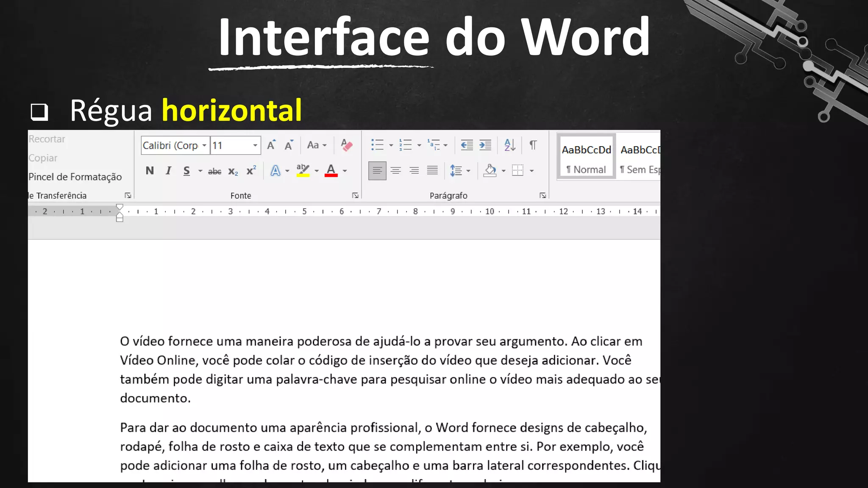Image resolution: width=868 pixels, height=488 pixels.
Task: Expand shading color dropdown arrow
Action: click(x=504, y=171)
